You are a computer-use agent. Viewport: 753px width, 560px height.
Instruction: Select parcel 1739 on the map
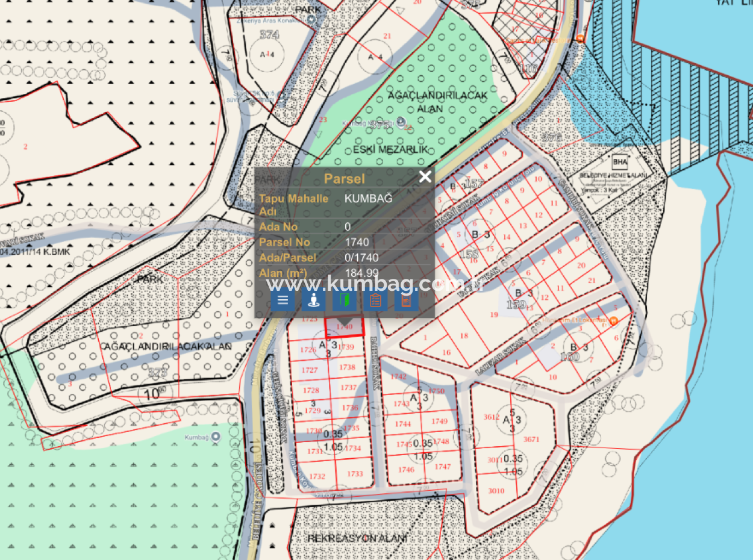347,347
